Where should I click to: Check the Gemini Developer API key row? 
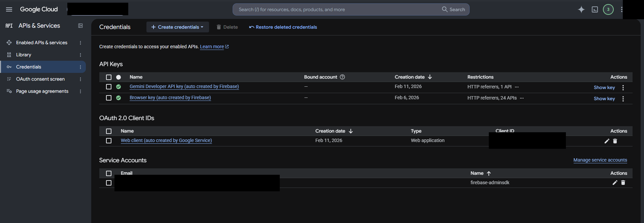tap(109, 87)
